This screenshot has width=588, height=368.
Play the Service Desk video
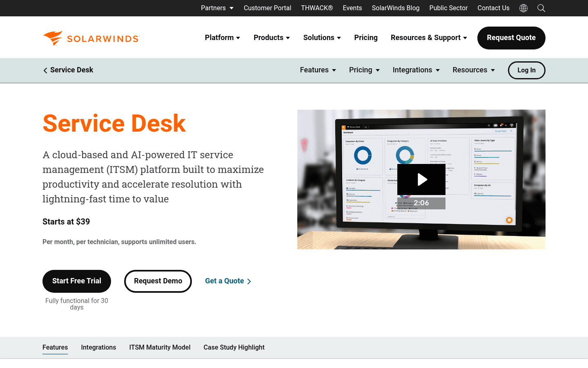click(x=421, y=180)
